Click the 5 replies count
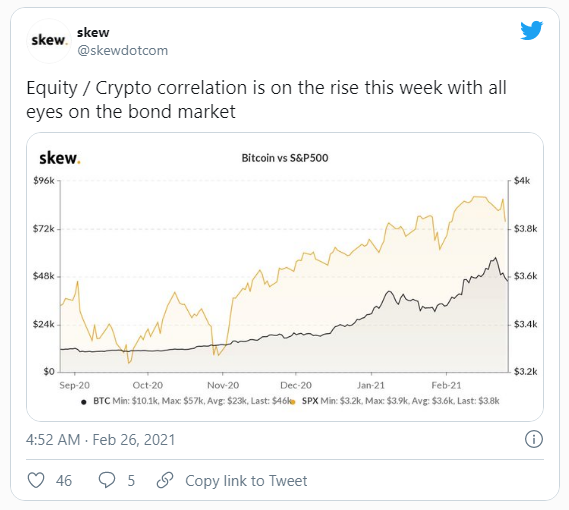This screenshot has width=569, height=510. tap(131, 481)
